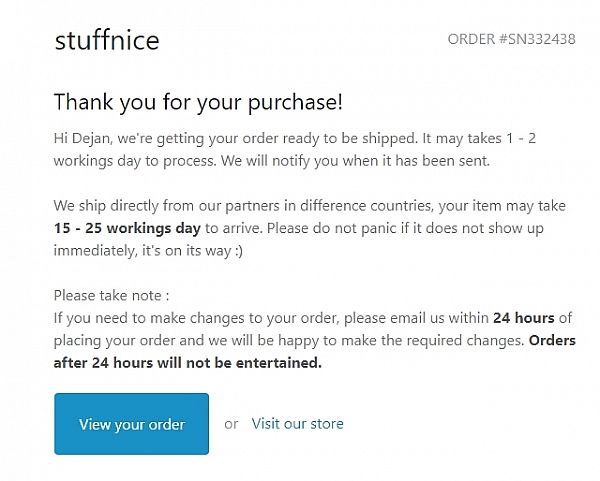Click the placing your order and we will line
This screenshot has width=600, height=481.
tap(289, 341)
